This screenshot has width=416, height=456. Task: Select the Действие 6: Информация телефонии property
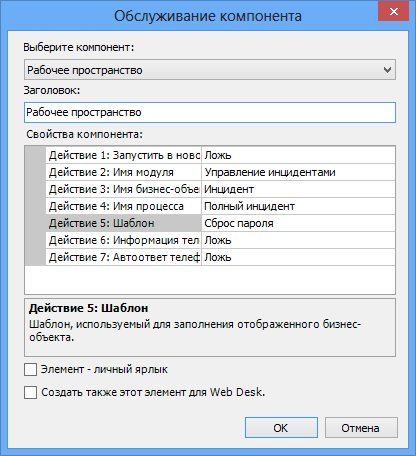tap(124, 240)
